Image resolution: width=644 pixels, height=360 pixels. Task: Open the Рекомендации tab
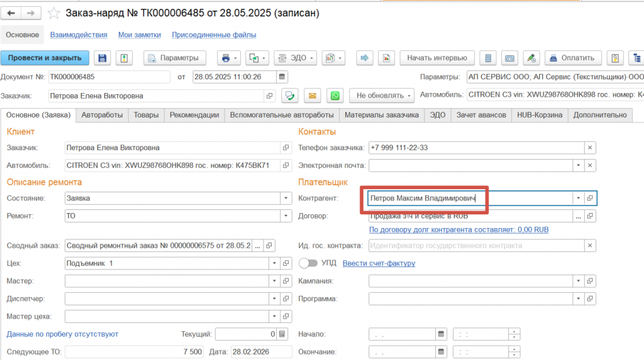[x=194, y=115]
